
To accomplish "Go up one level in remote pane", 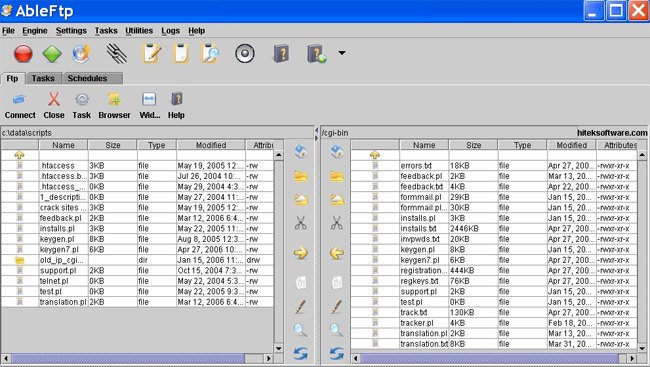I will coord(375,155).
